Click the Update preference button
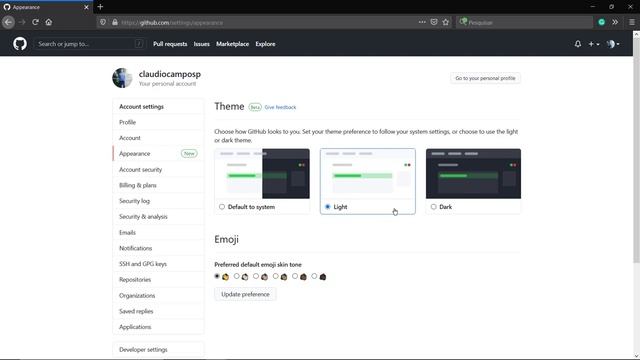The height and width of the screenshot is (360, 640). (x=245, y=294)
